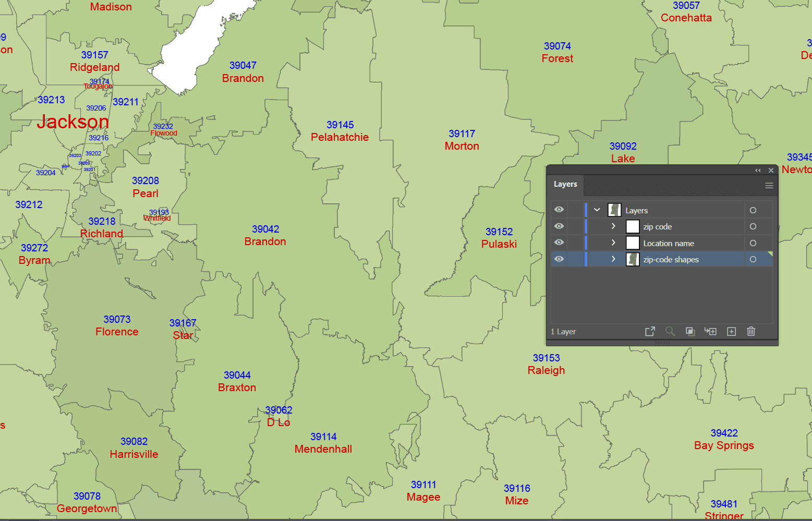The width and height of the screenshot is (812, 521).
Task: Click the selected-art indicator on zip-code shapes row
Action: click(770, 254)
